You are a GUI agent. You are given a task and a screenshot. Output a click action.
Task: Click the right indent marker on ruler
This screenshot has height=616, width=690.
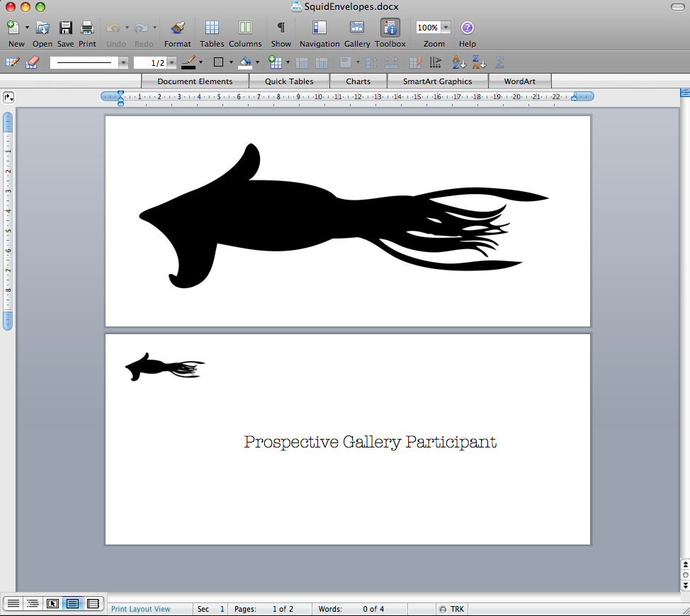(574, 98)
